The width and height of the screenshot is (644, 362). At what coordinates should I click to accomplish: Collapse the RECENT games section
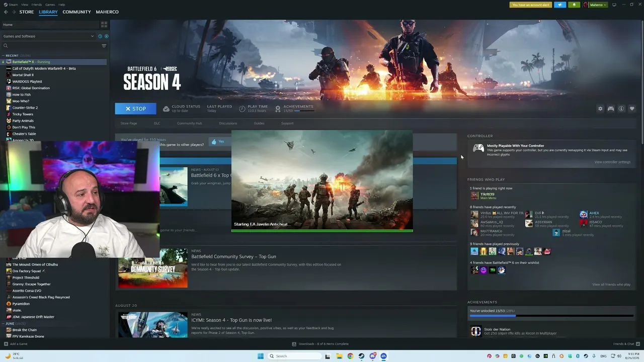click(x=4, y=55)
